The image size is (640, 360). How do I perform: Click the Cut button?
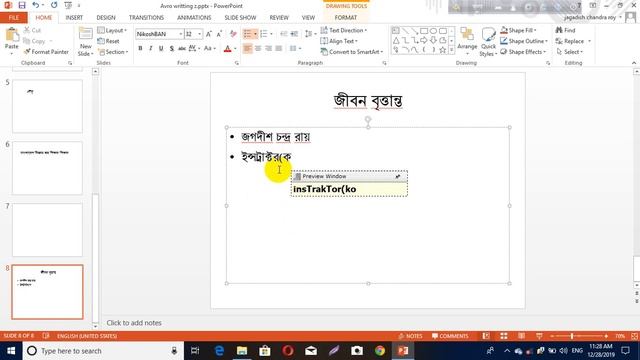[32, 30]
